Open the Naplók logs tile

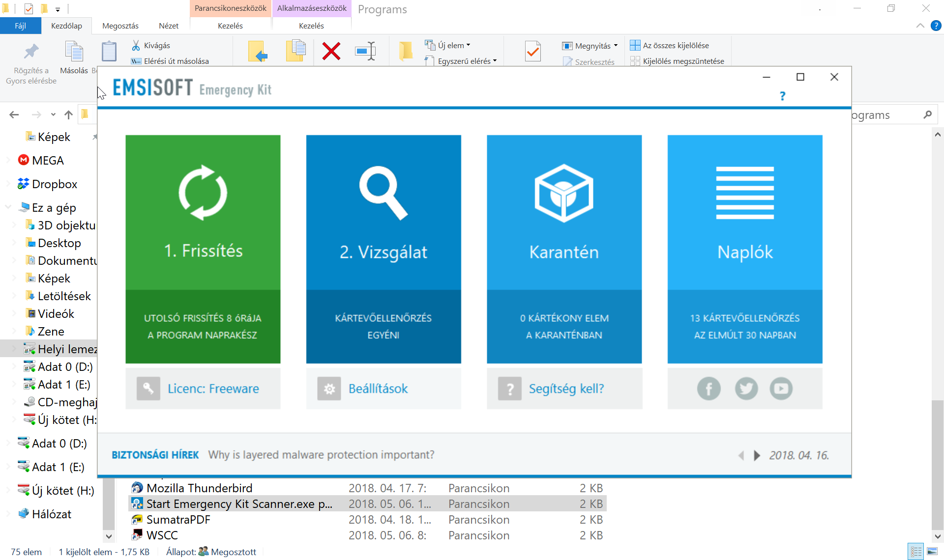click(x=745, y=249)
